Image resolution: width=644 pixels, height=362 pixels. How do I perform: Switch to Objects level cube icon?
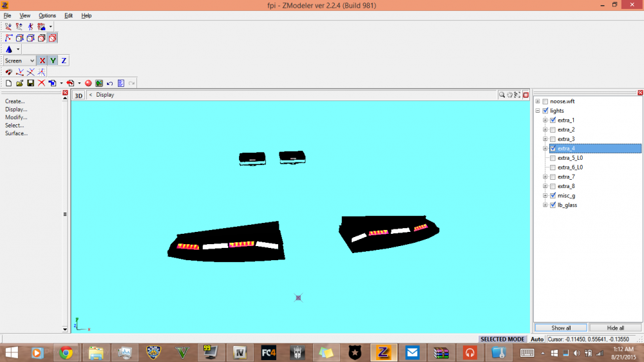(x=41, y=38)
